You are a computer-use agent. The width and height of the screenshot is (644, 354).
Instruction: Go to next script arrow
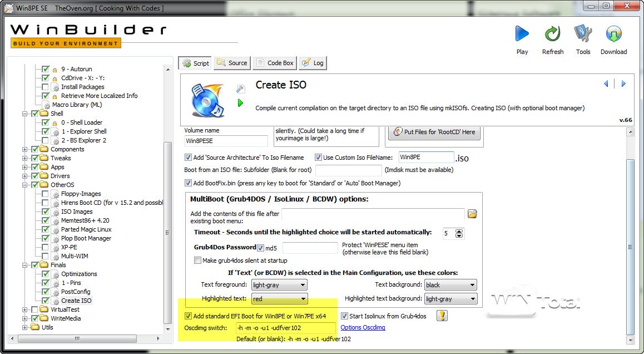(623, 84)
